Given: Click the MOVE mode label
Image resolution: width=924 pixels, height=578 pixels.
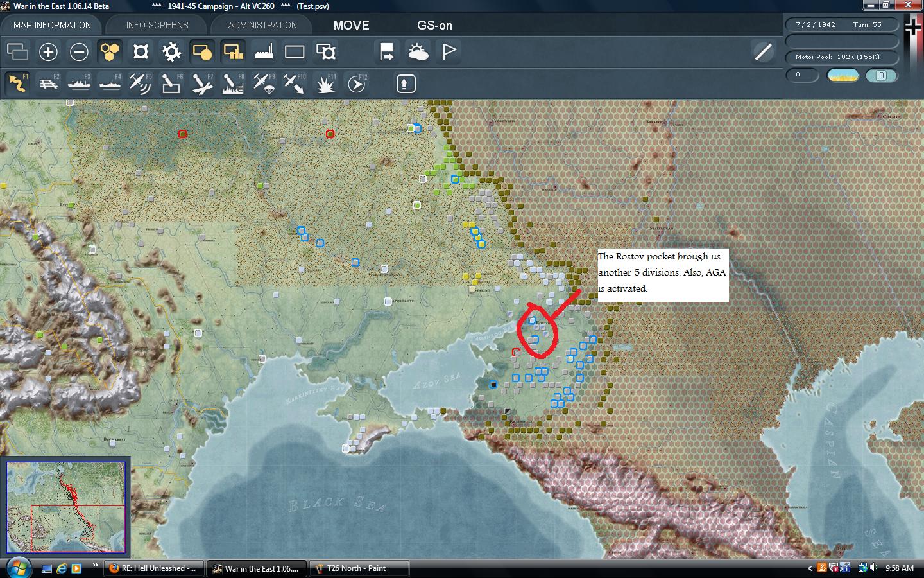Looking at the screenshot, I should (351, 25).
